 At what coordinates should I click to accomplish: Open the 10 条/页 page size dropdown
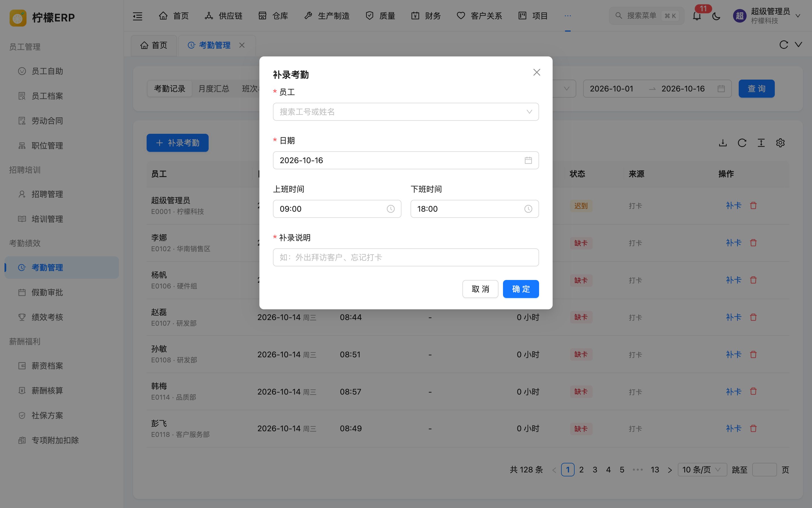tap(702, 470)
